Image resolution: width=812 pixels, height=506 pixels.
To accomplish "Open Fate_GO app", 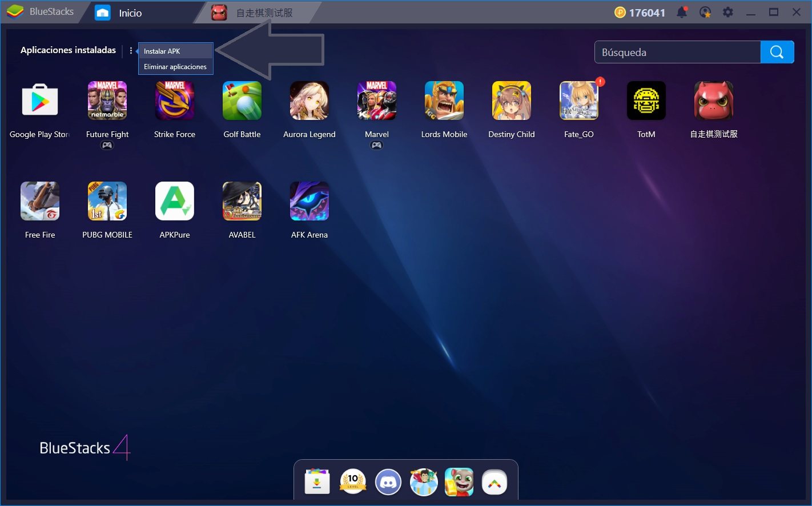I will (x=579, y=101).
